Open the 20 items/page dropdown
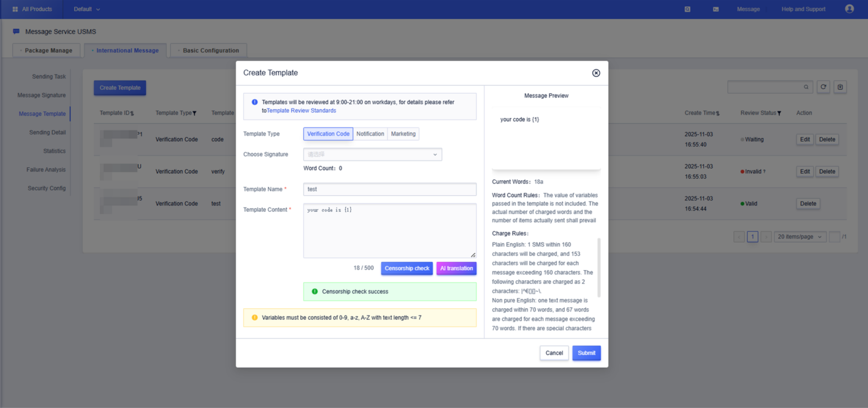 coord(800,237)
